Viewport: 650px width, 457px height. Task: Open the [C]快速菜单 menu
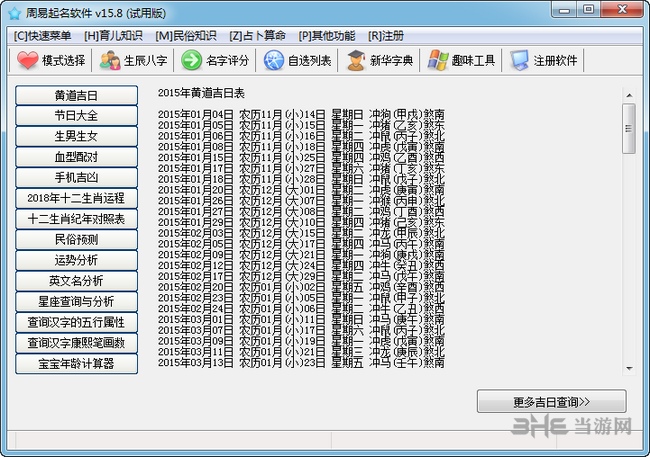[42, 36]
